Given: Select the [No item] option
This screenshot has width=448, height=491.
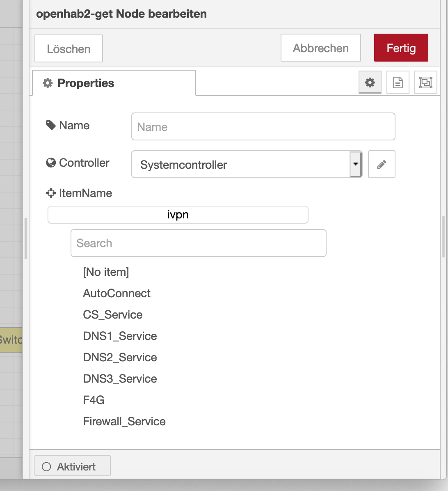Looking at the screenshot, I should (x=106, y=272).
